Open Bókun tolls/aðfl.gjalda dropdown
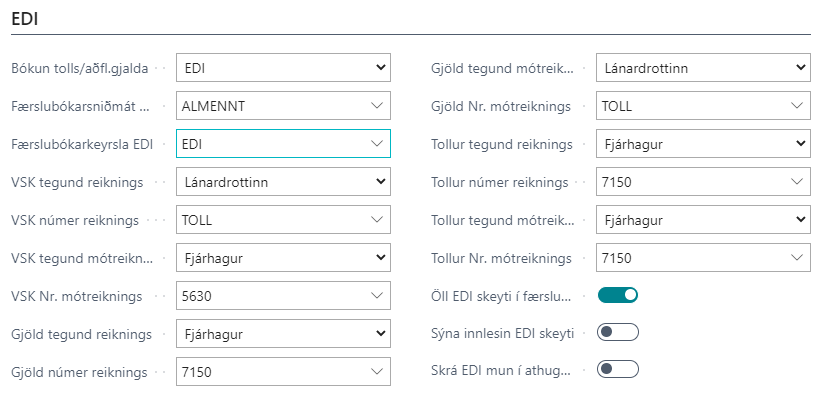 [283, 68]
